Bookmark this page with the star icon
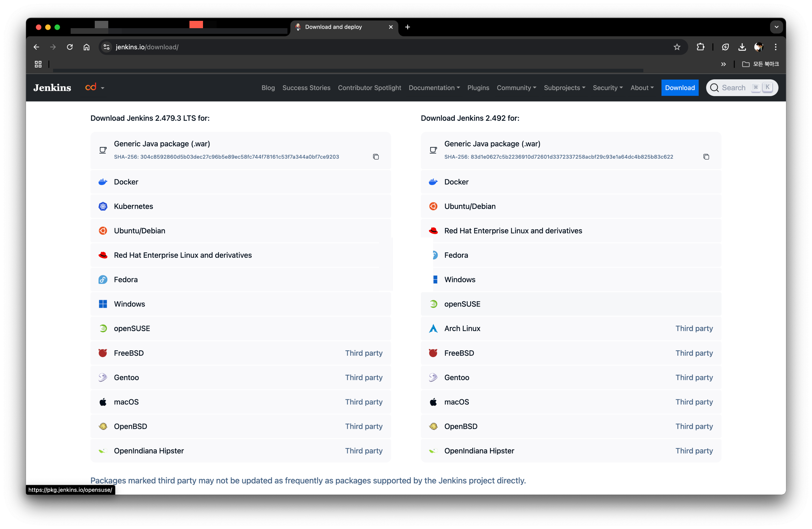 677,47
